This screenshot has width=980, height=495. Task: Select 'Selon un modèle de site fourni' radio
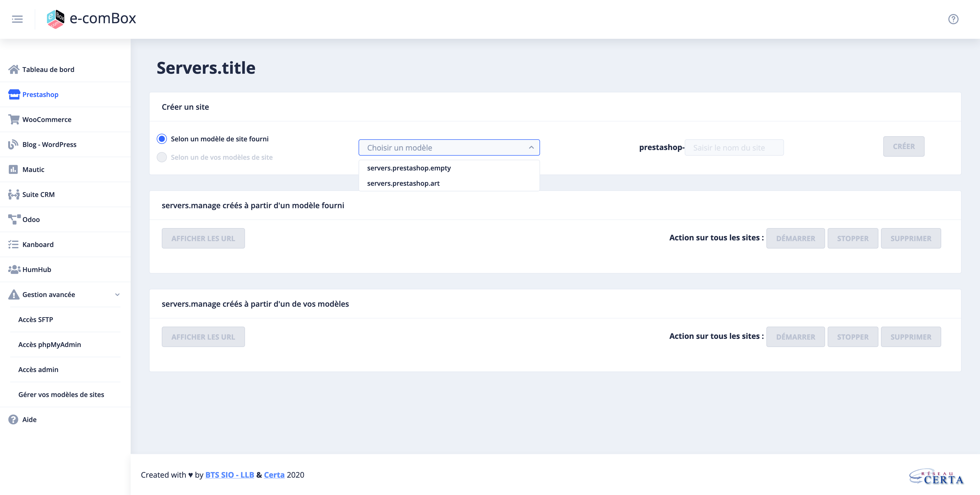(162, 139)
